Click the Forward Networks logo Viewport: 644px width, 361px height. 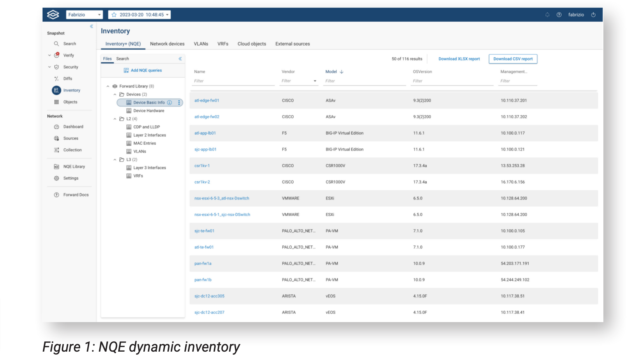53,15
